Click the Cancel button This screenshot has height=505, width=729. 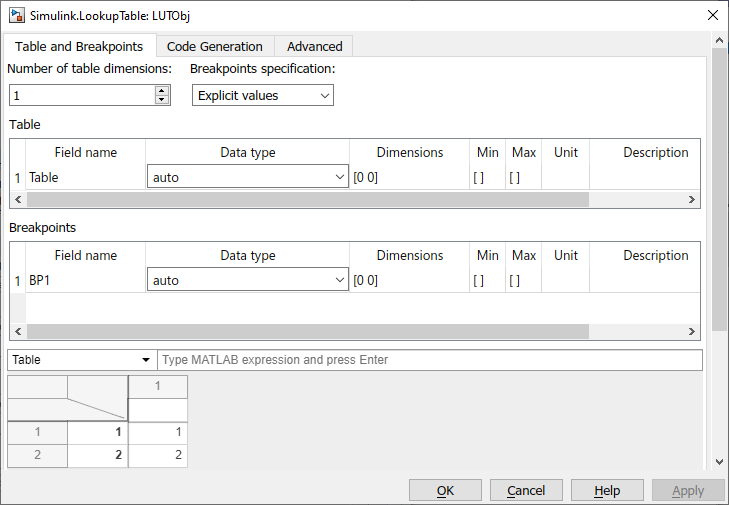[526, 490]
